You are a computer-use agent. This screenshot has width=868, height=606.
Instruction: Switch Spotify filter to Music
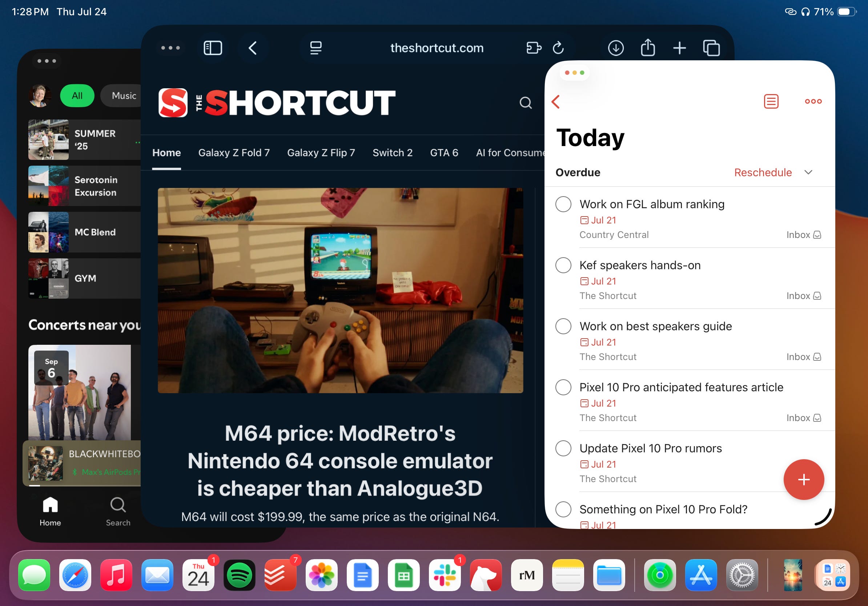(x=123, y=96)
